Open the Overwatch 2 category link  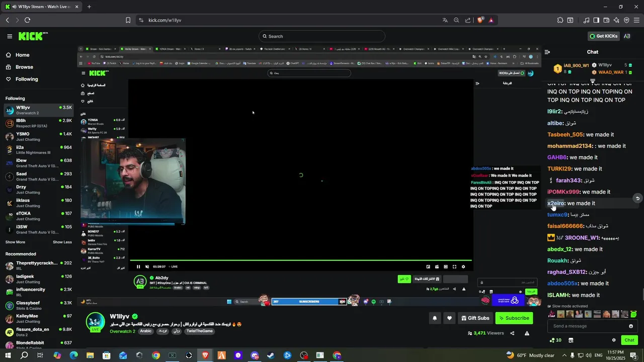(123, 331)
